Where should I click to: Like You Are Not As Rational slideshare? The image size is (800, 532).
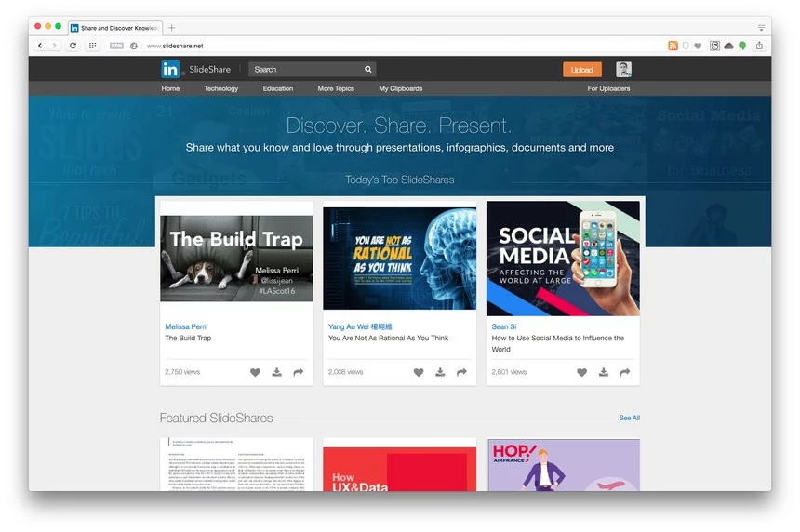point(419,372)
